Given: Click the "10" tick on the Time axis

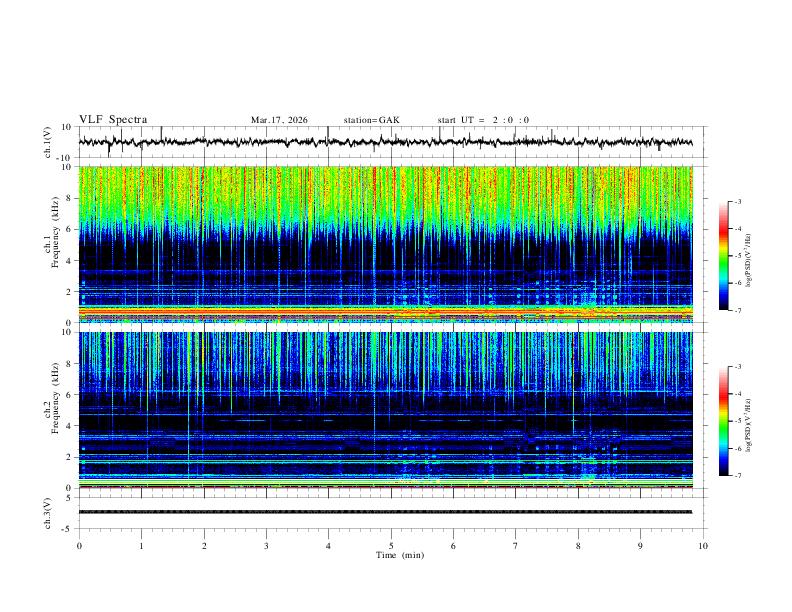Looking at the screenshot, I should point(703,546).
